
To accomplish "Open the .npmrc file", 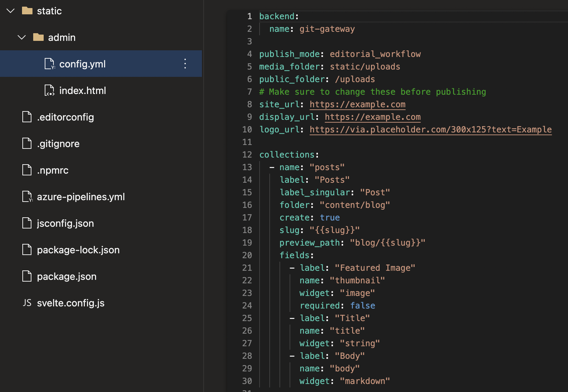I will 52,170.
